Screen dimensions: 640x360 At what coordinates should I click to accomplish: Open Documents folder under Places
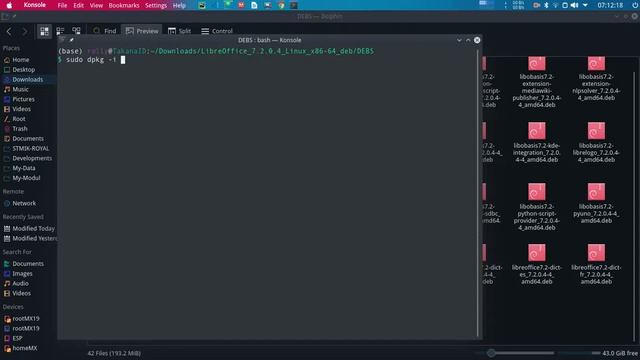pyautogui.click(x=28, y=138)
